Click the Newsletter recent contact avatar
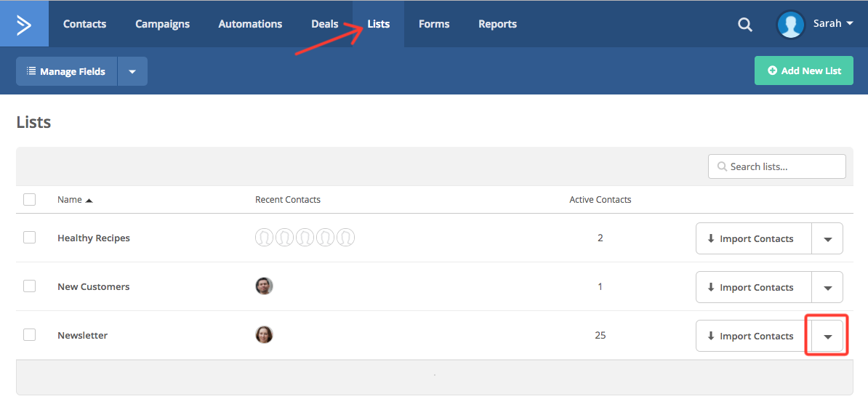Screen dimensions: 868x407 point(264,335)
